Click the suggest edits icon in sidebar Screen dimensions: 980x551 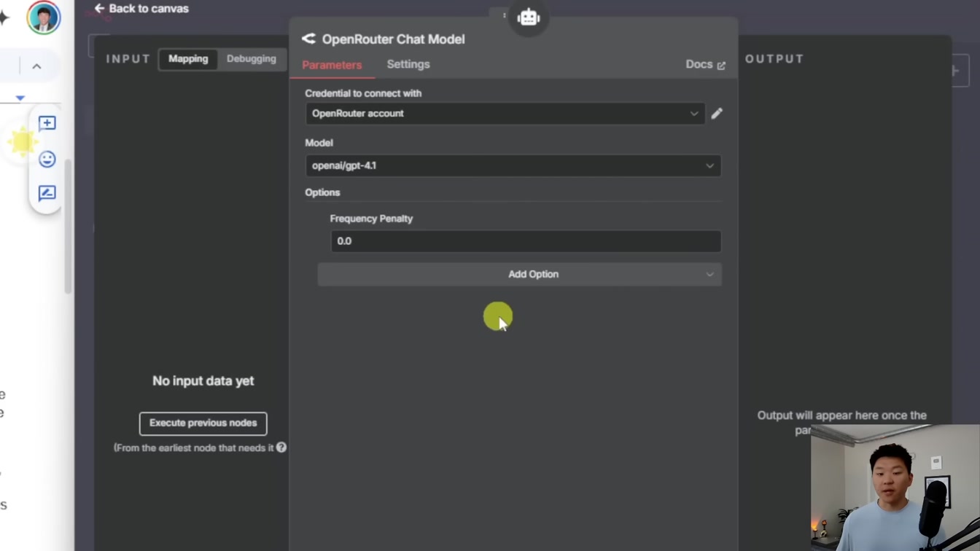[47, 193]
